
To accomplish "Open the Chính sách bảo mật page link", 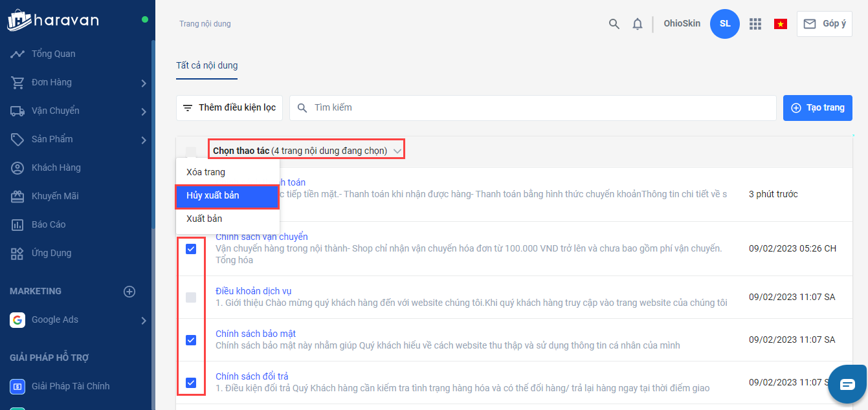I will click(256, 334).
